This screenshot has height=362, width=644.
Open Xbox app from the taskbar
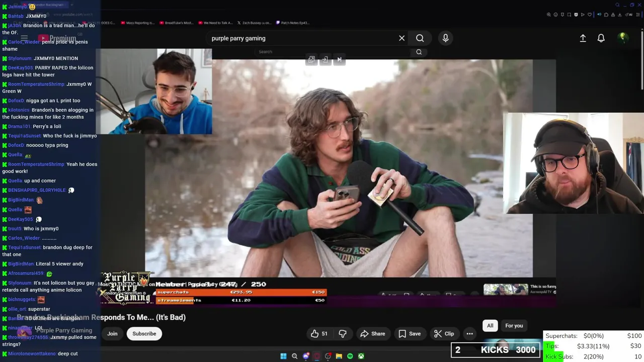361,356
